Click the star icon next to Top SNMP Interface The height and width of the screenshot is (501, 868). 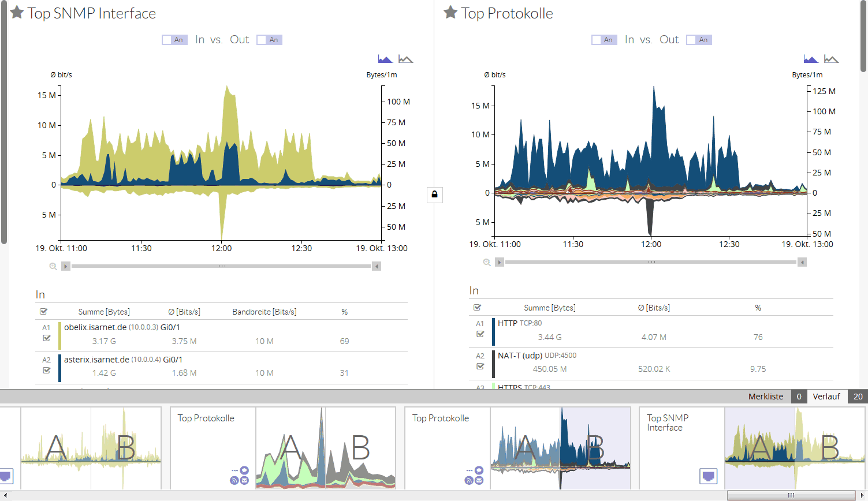17,13
